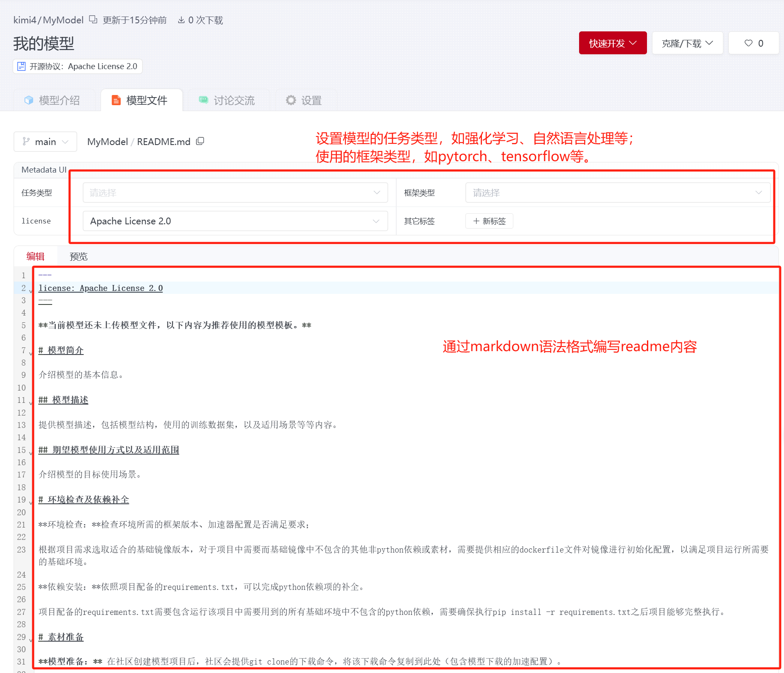Expand the 框架类型 dropdown
The width and height of the screenshot is (784, 673).
(x=617, y=193)
